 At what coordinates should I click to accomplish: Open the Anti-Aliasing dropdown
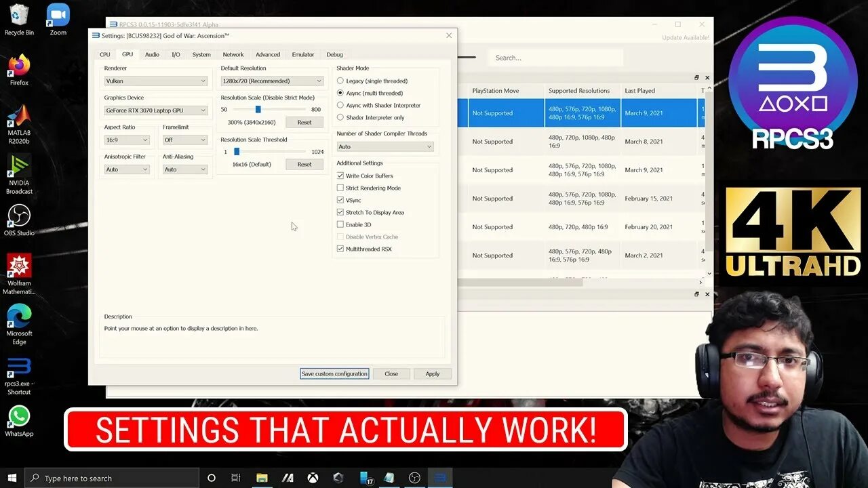pos(185,169)
